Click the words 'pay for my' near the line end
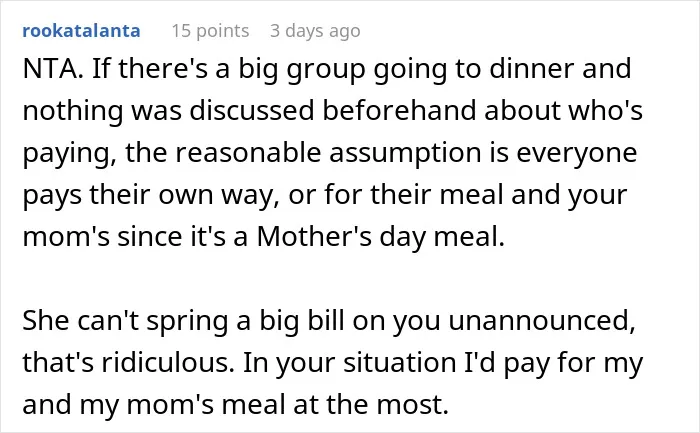This screenshot has width=700, height=433. pyautogui.click(x=573, y=363)
